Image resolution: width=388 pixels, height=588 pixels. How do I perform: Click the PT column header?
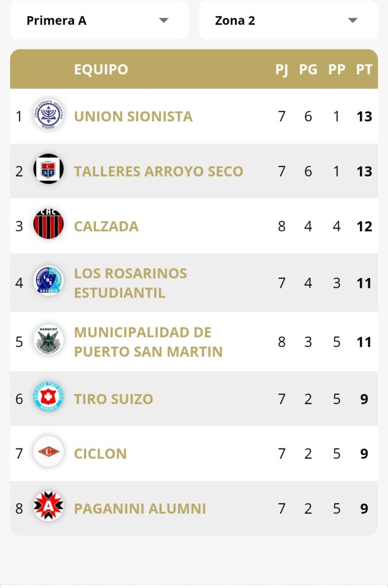coord(364,69)
